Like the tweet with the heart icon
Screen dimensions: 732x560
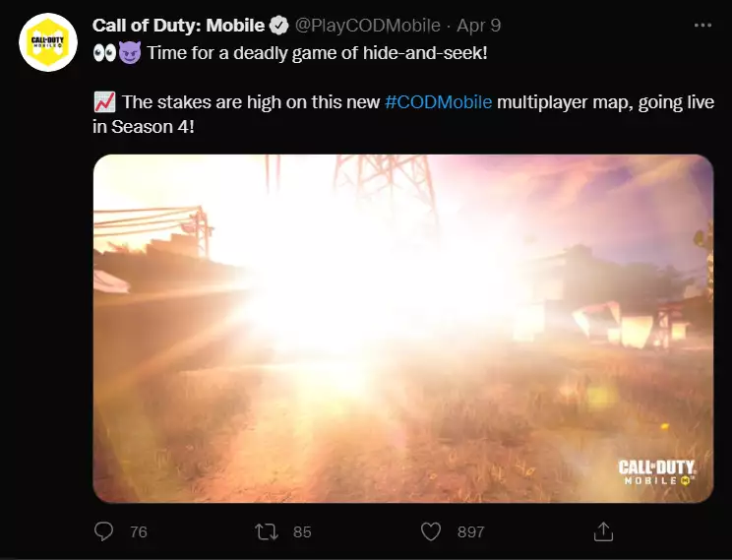pyautogui.click(x=430, y=531)
